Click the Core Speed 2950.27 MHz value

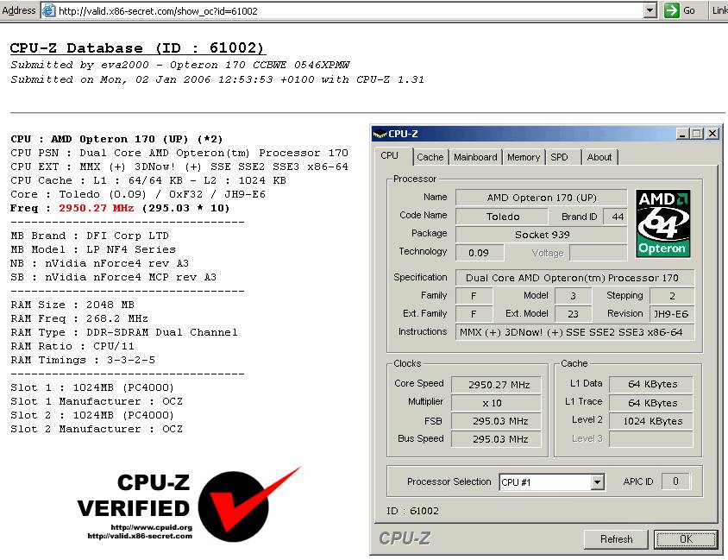[496, 385]
